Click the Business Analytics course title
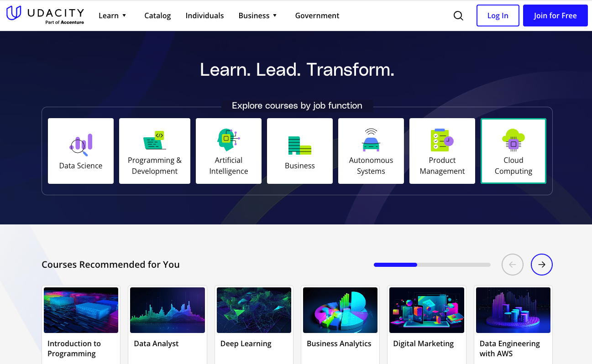This screenshot has height=364, width=592. pos(339,343)
